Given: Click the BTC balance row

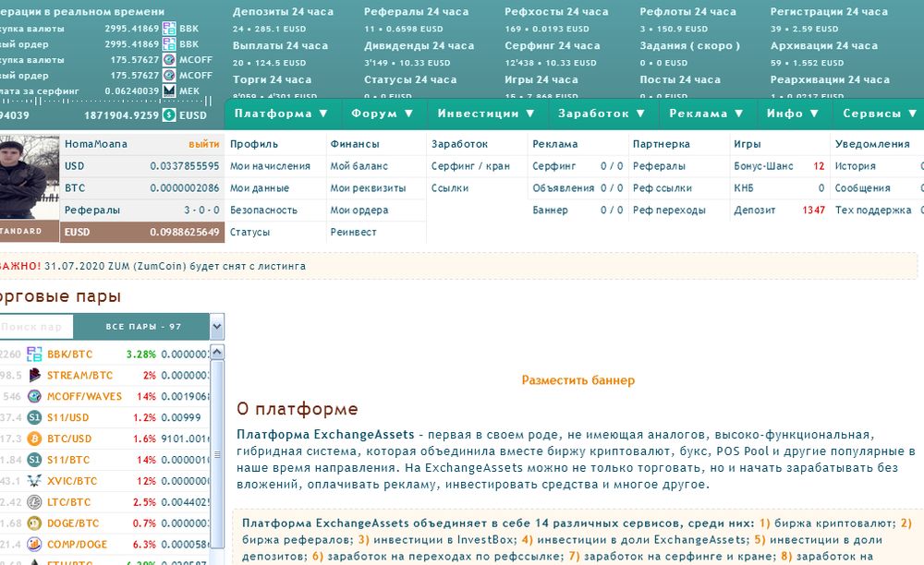Looking at the screenshot, I should point(142,187).
